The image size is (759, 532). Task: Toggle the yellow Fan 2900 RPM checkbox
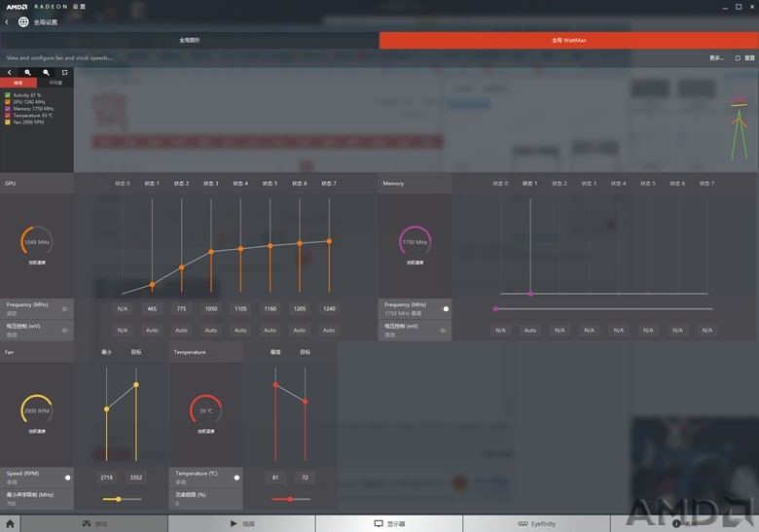[8, 123]
